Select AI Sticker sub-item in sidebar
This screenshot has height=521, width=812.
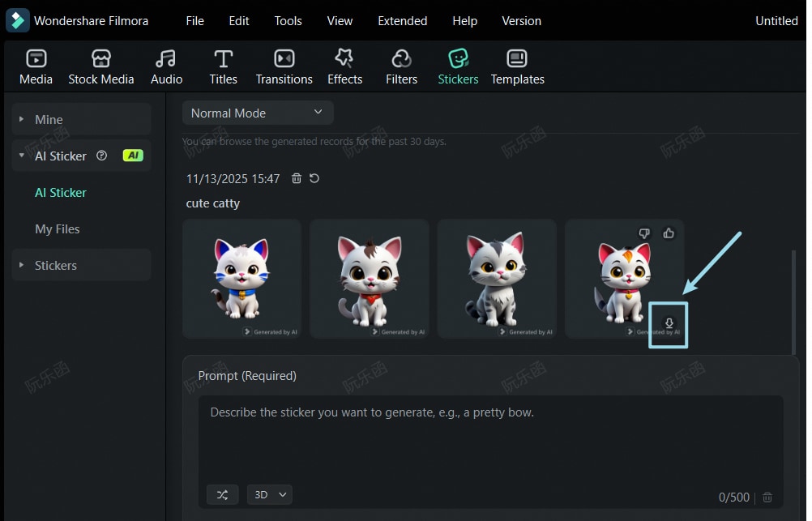pyautogui.click(x=61, y=193)
